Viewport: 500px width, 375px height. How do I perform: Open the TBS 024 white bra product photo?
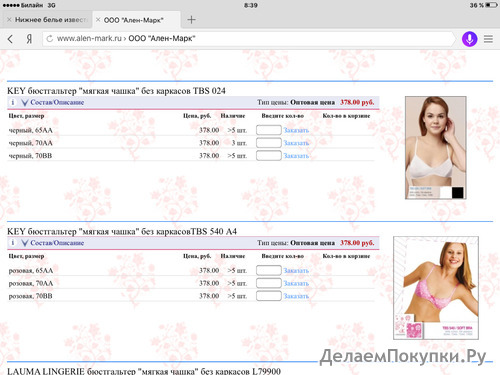[x=436, y=148]
